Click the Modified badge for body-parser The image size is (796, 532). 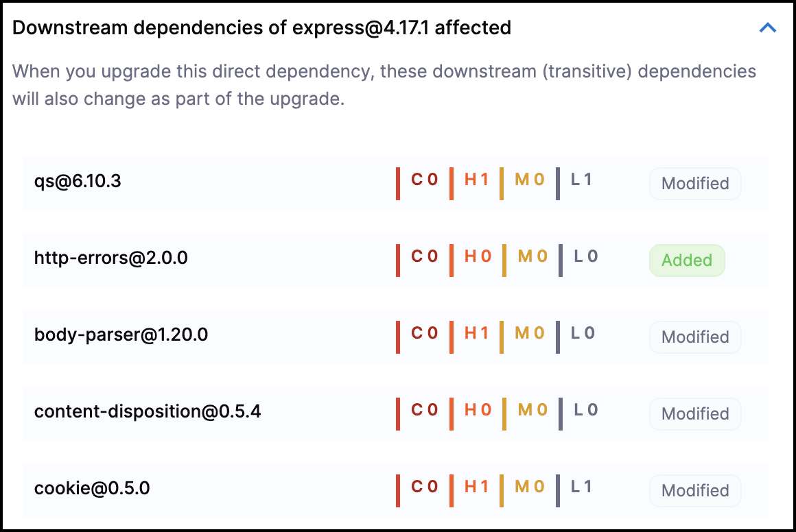pyautogui.click(x=694, y=337)
